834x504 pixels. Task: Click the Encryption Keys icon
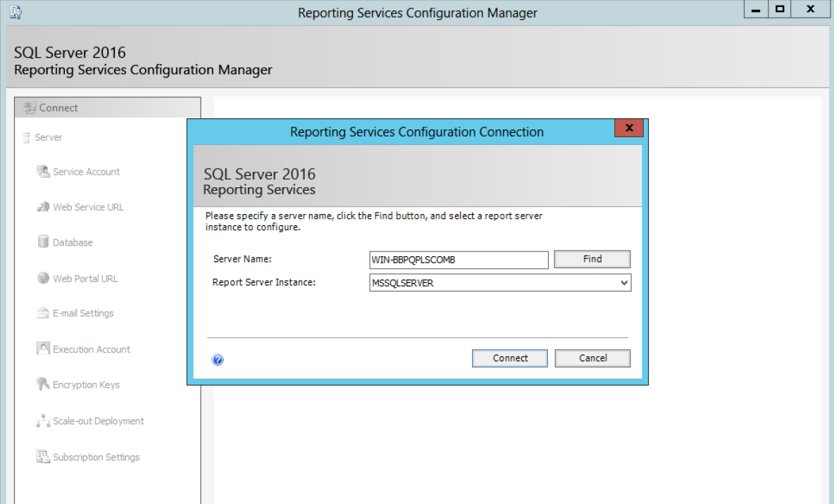43,384
